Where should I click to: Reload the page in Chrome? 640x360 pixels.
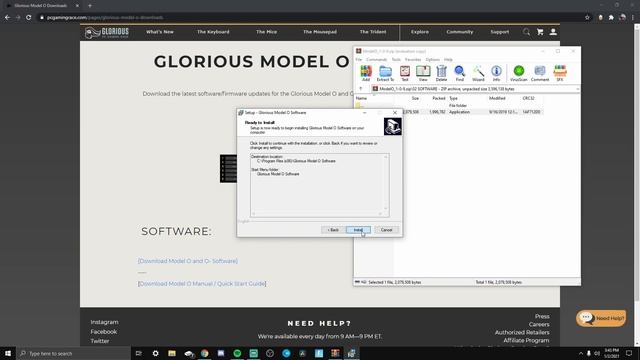click(x=29, y=18)
